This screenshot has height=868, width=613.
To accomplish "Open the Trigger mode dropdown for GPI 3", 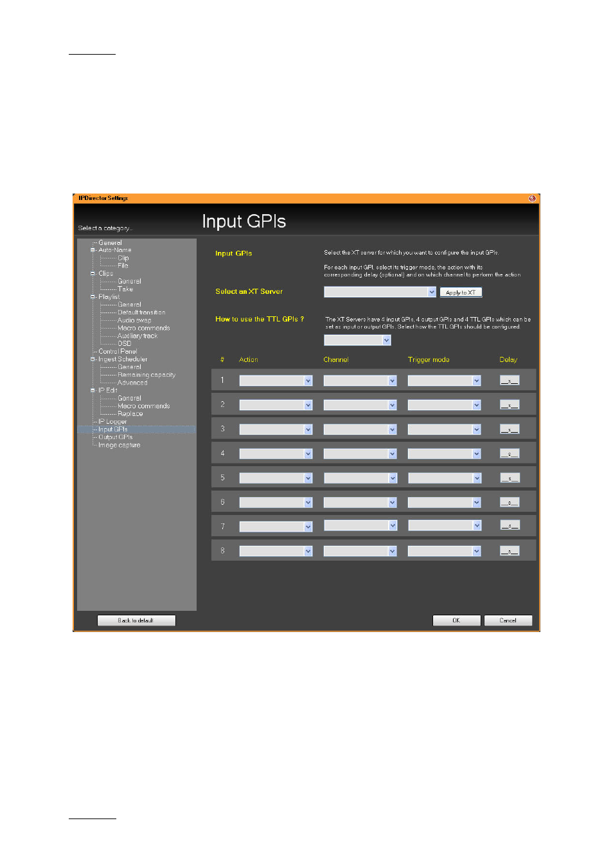I will click(x=444, y=429).
